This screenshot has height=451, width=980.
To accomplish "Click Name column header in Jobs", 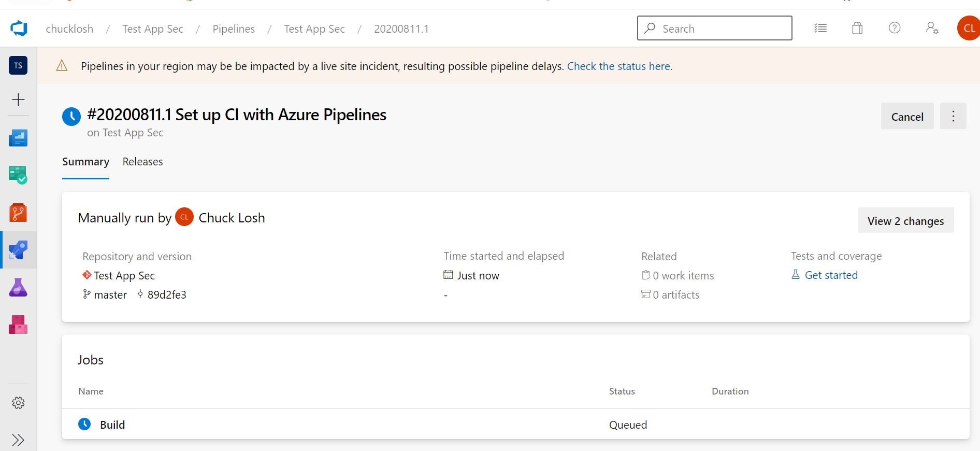I will tap(91, 391).
